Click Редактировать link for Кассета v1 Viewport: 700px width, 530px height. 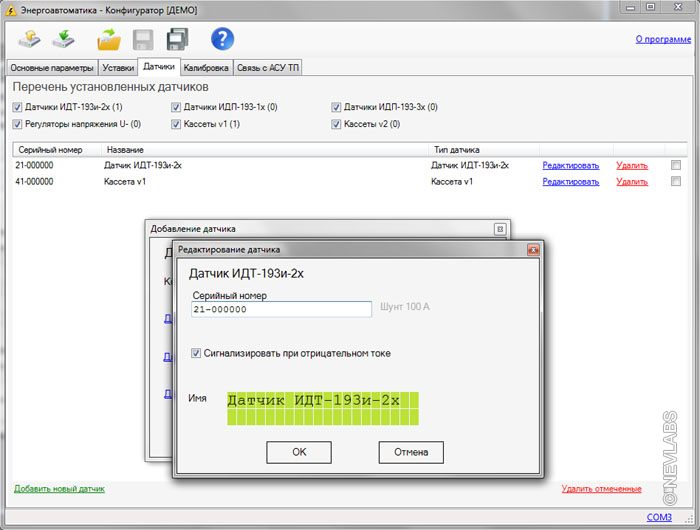click(570, 182)
